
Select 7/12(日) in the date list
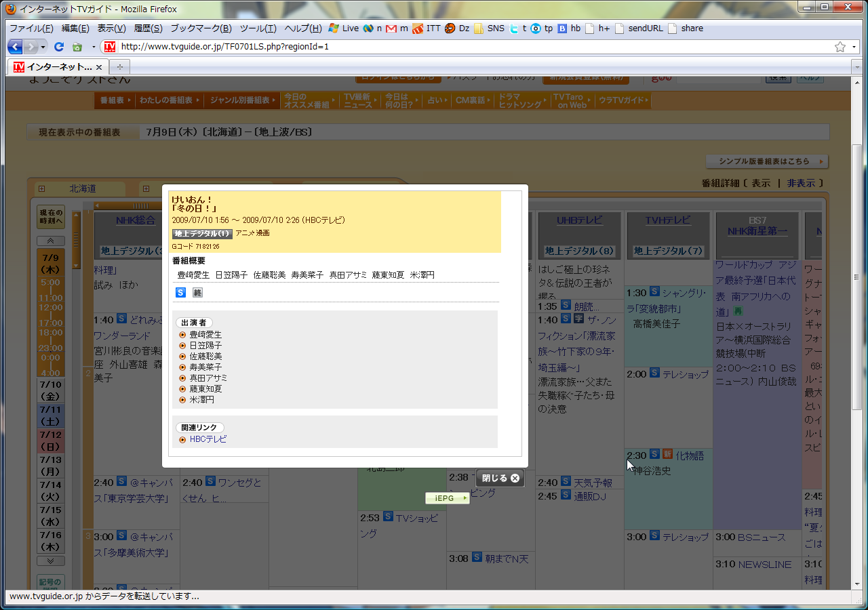pyautogui.click(x=51, y=441)
